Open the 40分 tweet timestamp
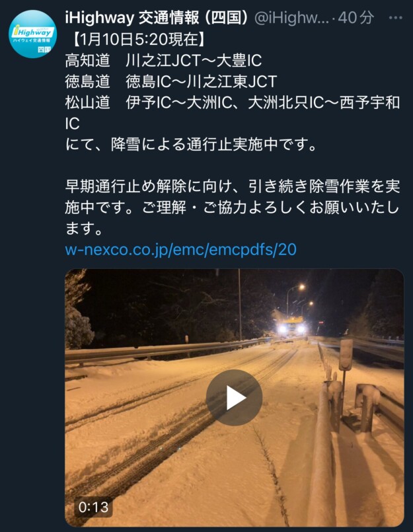This screenshot has height=532, width=413. pos(356,18)
